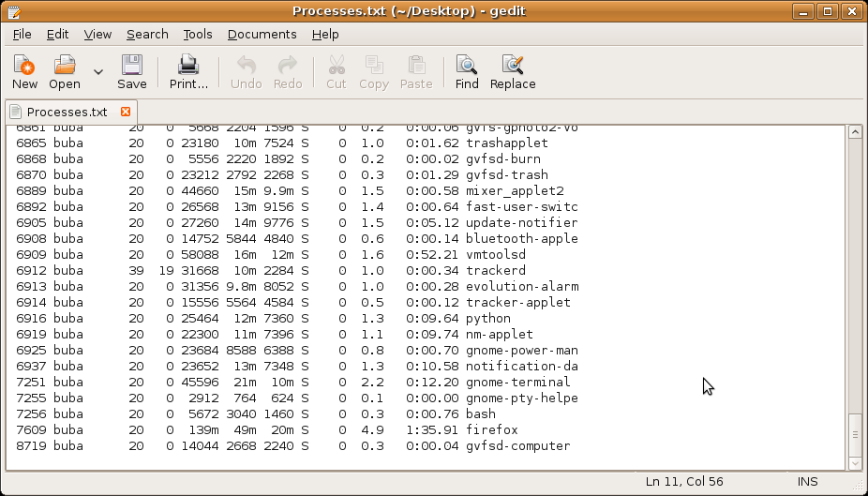Click the word python in the text
Screen dimensions: 868x496
(x=488, y=319)
